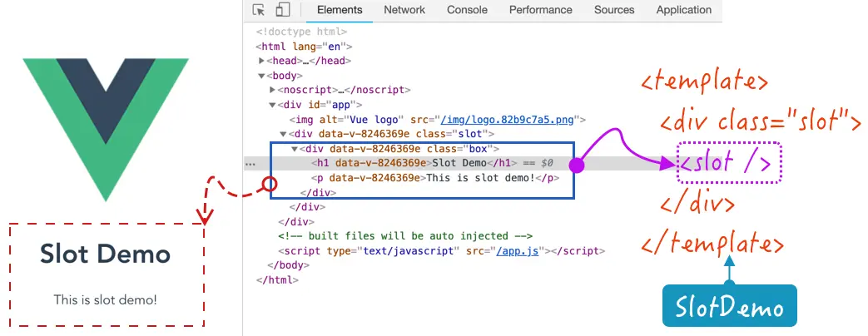Collapse the div class="box" node
Screen dimensions: 868x336
tap(295, 149)
